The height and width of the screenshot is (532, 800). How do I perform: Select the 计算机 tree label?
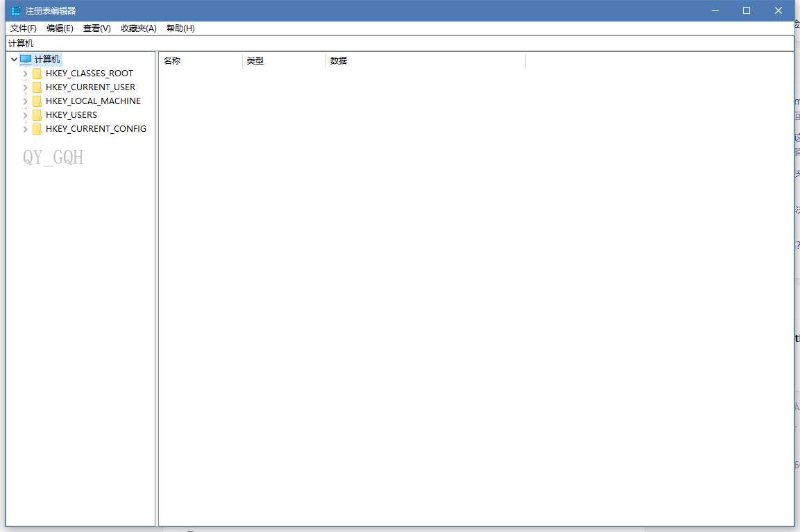click(47, 60)
